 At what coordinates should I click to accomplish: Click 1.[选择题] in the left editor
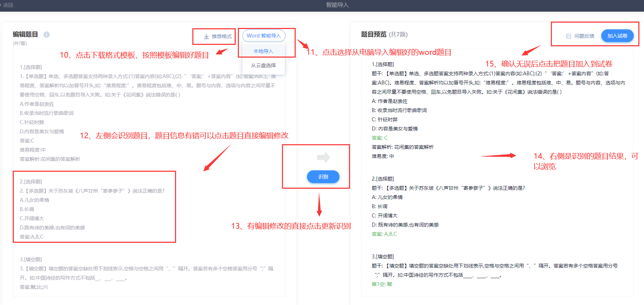31,67
